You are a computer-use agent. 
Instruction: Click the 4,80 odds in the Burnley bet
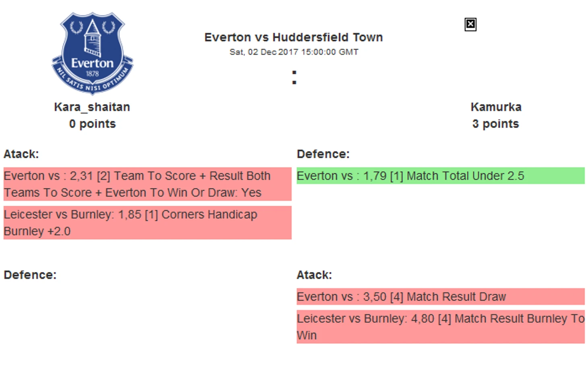click(x=422, y=319)
